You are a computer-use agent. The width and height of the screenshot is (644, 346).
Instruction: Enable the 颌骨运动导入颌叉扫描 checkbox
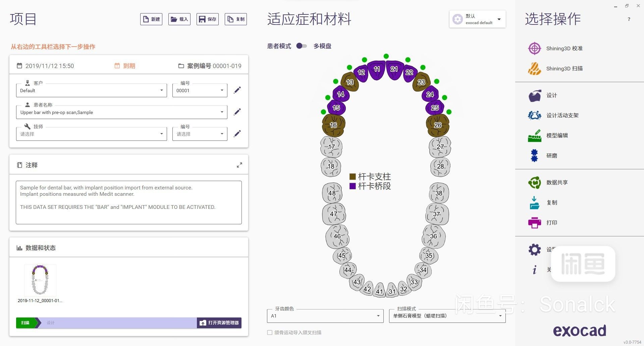click(270, 333)
